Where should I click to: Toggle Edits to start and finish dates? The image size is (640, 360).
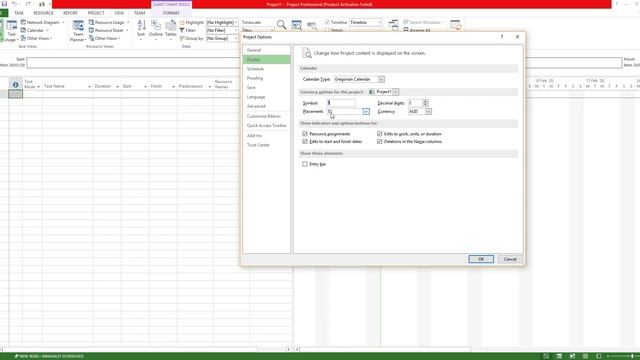click(305, 142)
